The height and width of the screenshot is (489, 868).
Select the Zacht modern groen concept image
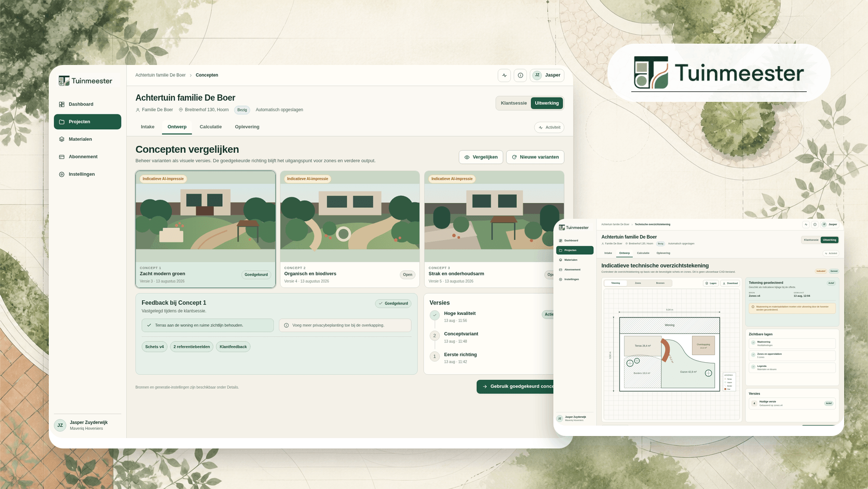click(206, 217)
